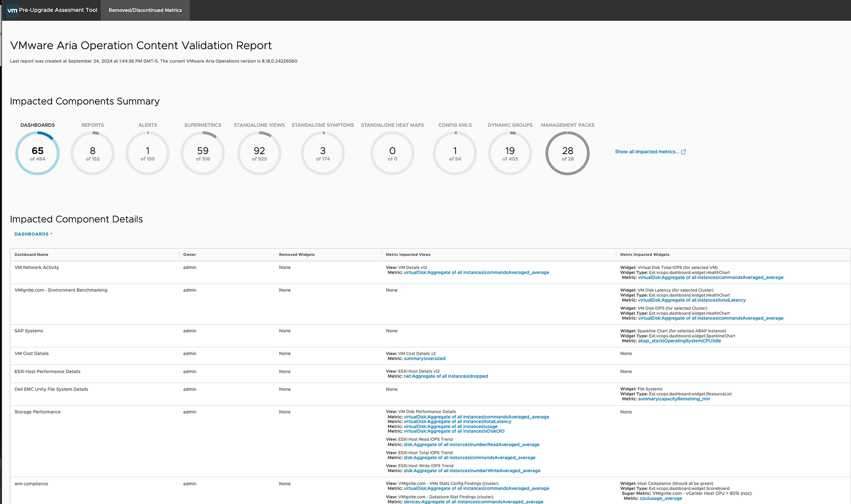This screenshot has height=504, width=851.
Task: Open the totalLatency link under VM Disk Performance Details
Action: click(457, 422)
